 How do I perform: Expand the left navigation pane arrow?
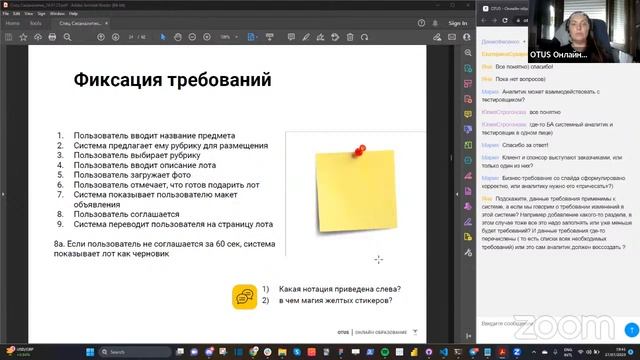point(3,194)
